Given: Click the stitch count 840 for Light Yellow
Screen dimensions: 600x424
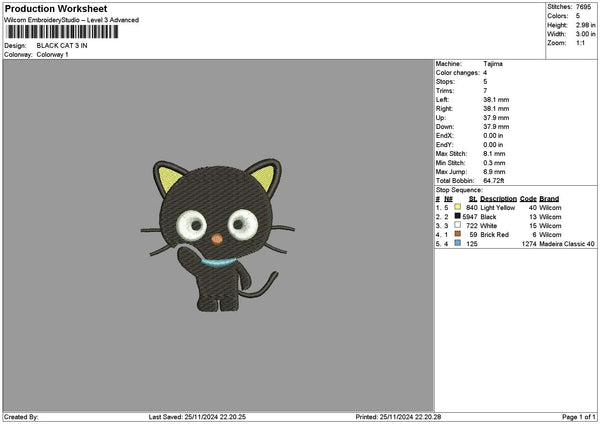Looking at the screenshot, I should [472, 208].
